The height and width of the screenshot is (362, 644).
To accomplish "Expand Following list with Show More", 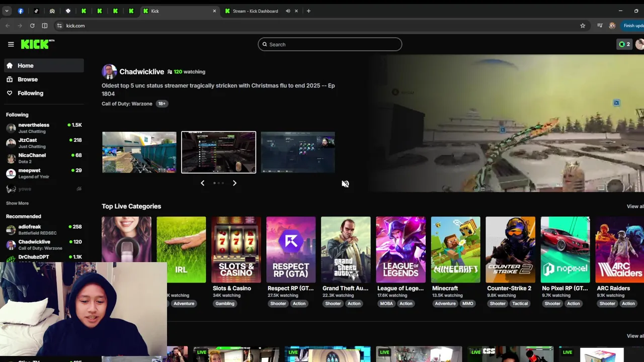I will pos(17,203).
